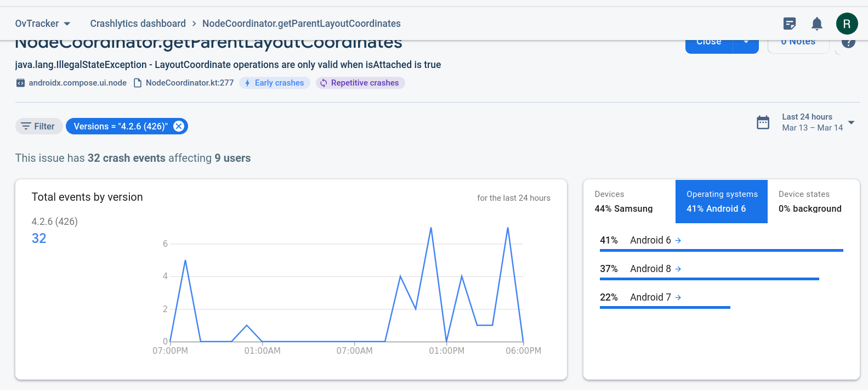Click the calendar date range icon

[x=763, y=122]
